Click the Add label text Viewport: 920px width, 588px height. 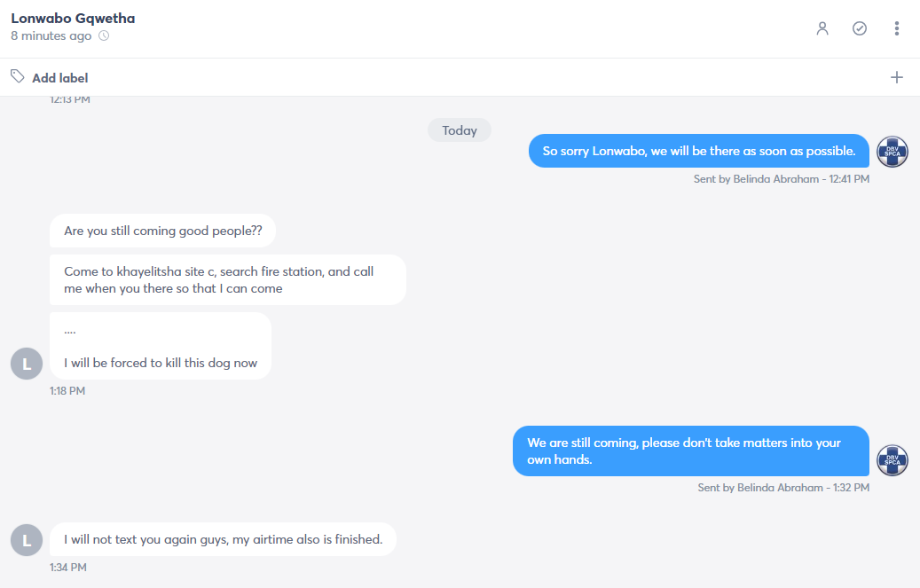click(59, 78)
